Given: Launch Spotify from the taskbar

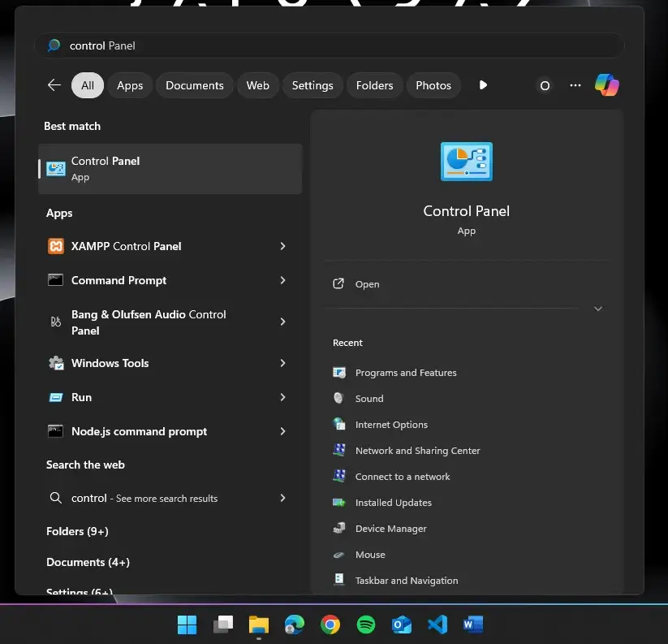Looking at the screenshot, I should [366, 625].
